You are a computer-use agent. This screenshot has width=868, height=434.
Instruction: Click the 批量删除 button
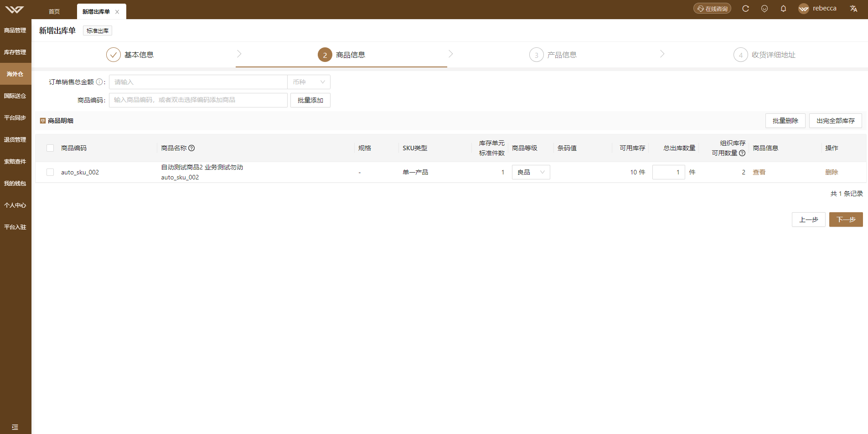tap(785, 121)
